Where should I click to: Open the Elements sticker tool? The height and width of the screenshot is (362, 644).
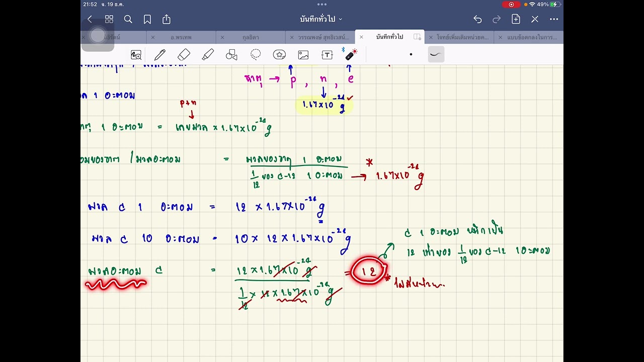pos(279,55)
